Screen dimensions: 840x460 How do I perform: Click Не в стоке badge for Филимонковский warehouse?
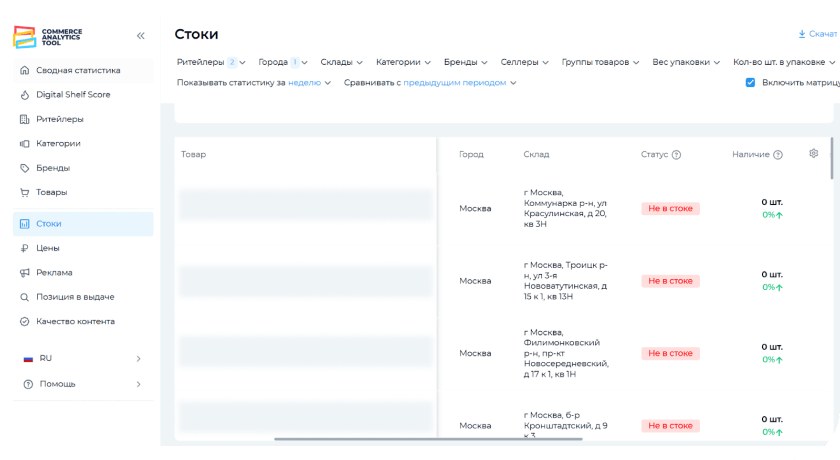(670, 353)
